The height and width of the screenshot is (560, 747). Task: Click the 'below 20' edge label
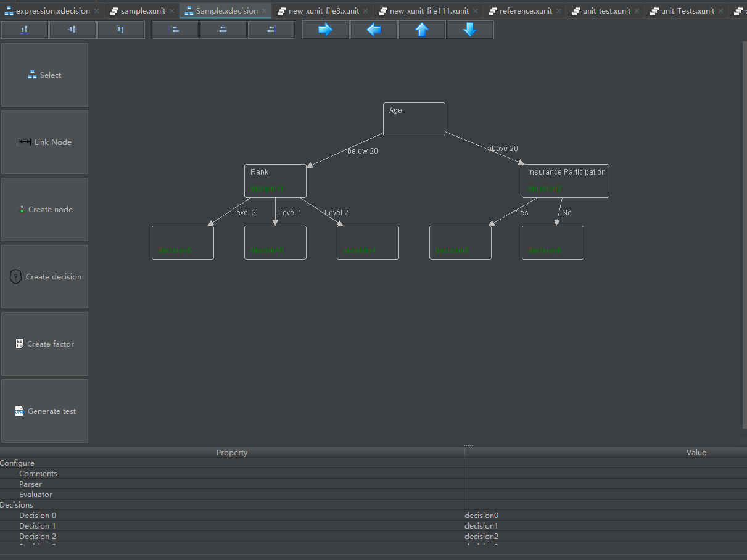click(363, 150)
